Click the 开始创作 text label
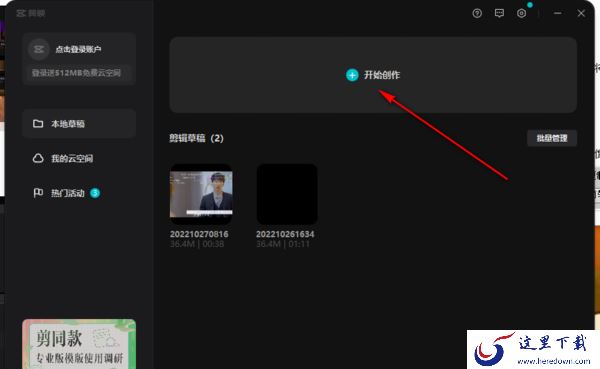The height and width of the screenshot is (369, 600). tap(382, 75)
